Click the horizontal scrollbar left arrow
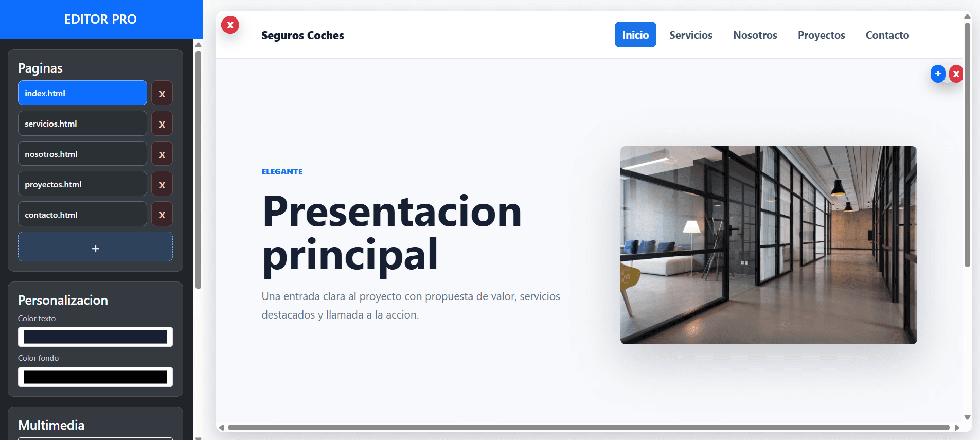Image resolution: width=980 pixels, height=440 pixels. 221,428
